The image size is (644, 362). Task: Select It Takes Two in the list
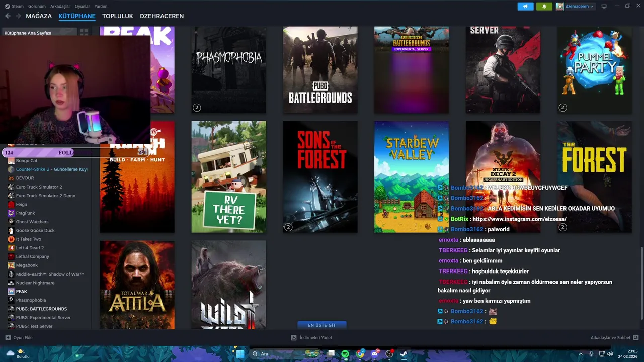[x=28, y=239]
